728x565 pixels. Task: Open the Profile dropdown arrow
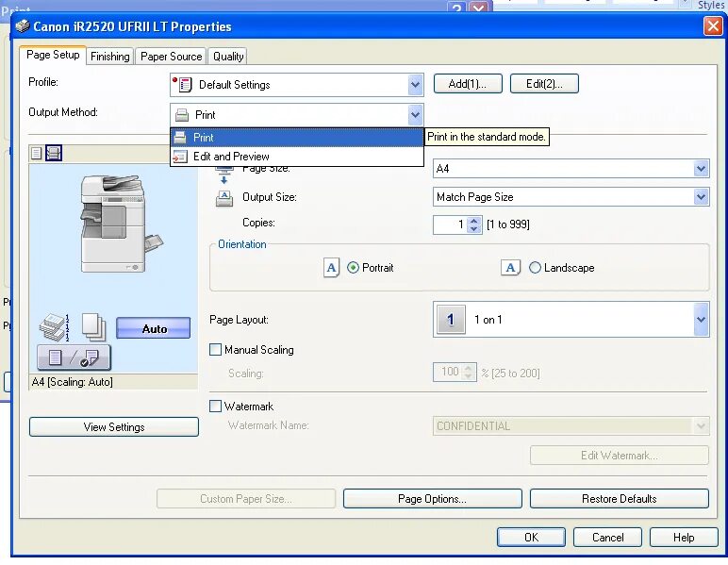point(416,85)
